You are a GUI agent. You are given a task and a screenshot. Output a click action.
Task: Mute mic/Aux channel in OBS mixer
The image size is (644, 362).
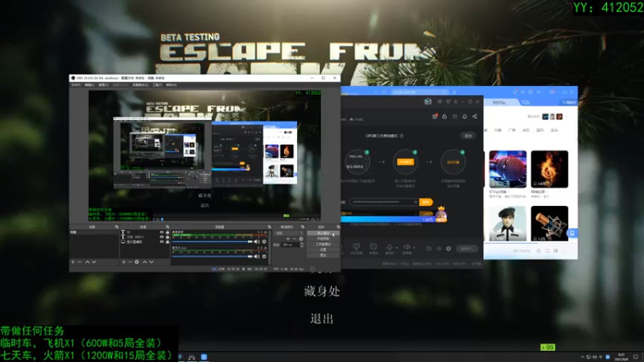257,257
